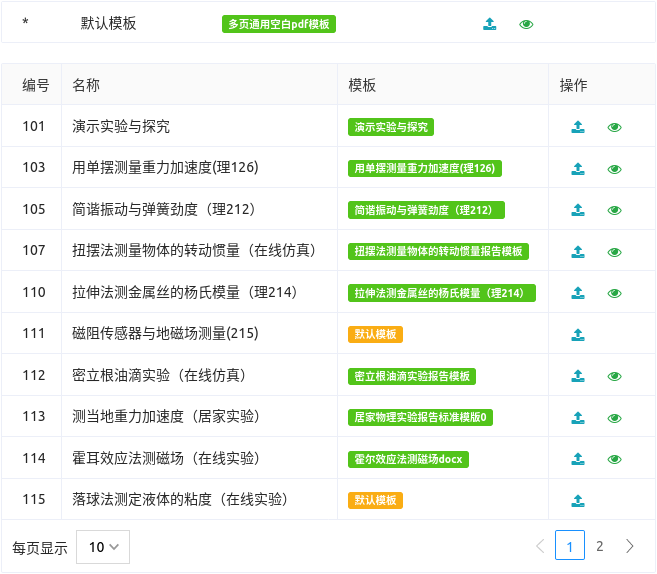The width and height of the screenshot is (657, 574).
Task: Preview the 多页通用空白pdf模板 with eye icon
Action: [526, 24]
